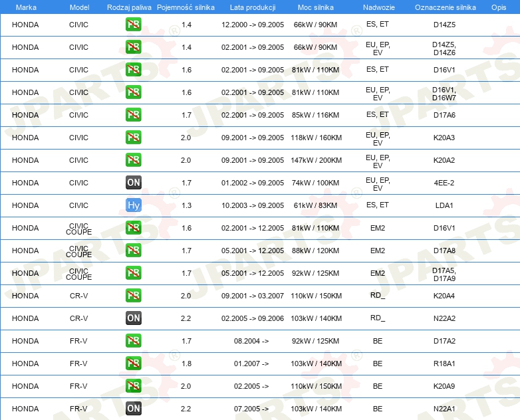
Task: Click the Model column header
Action: tap(79, 7)
